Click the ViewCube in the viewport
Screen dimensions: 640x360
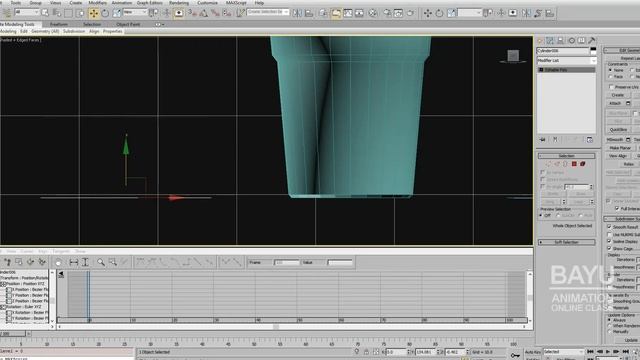(513, 56)
